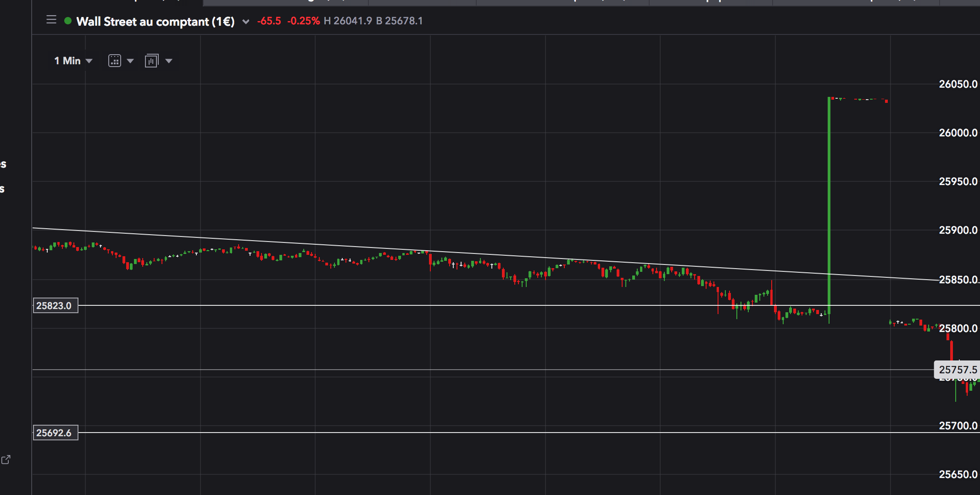Click the H 26041.9 high value
980x495 pixels.
[348, 21]
